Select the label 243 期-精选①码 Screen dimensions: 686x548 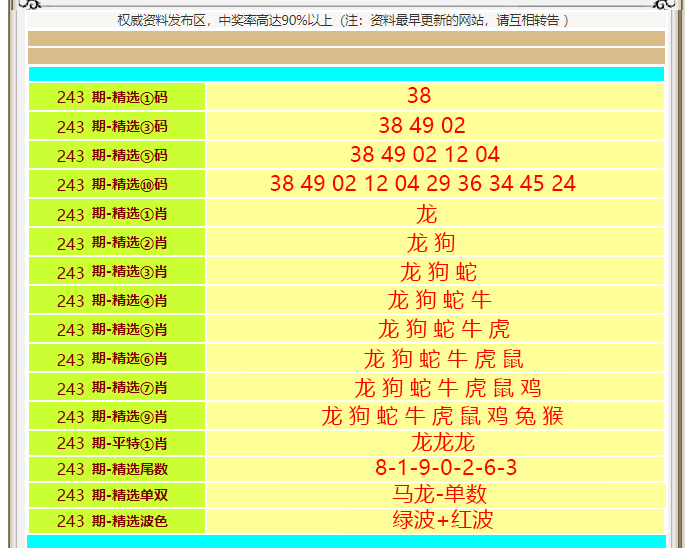(x=112, y=97)
